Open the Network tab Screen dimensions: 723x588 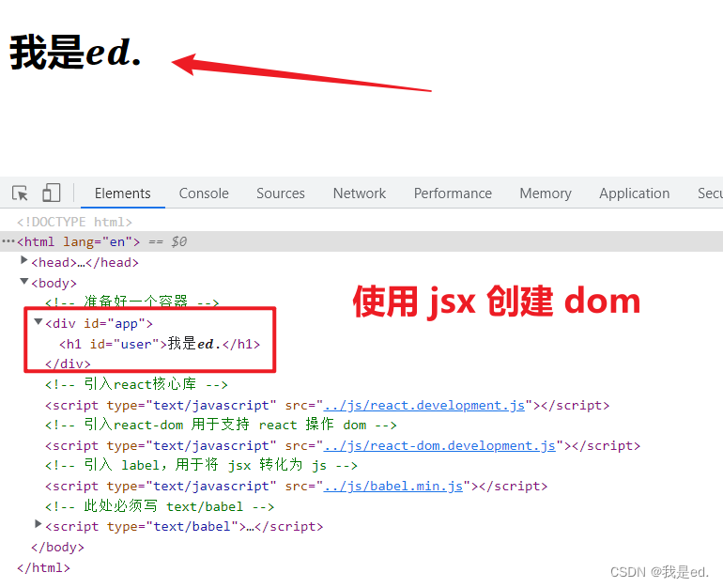coord(360,193)
